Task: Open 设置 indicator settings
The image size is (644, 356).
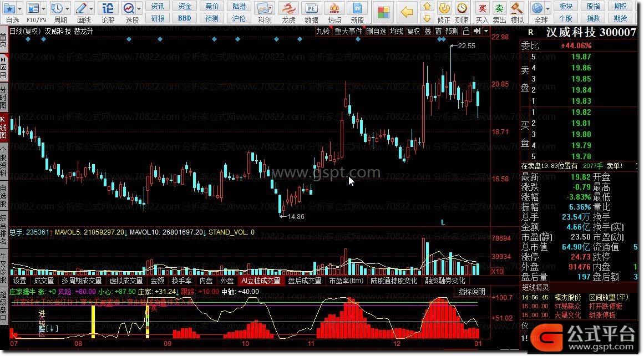Action: point(20,281)
